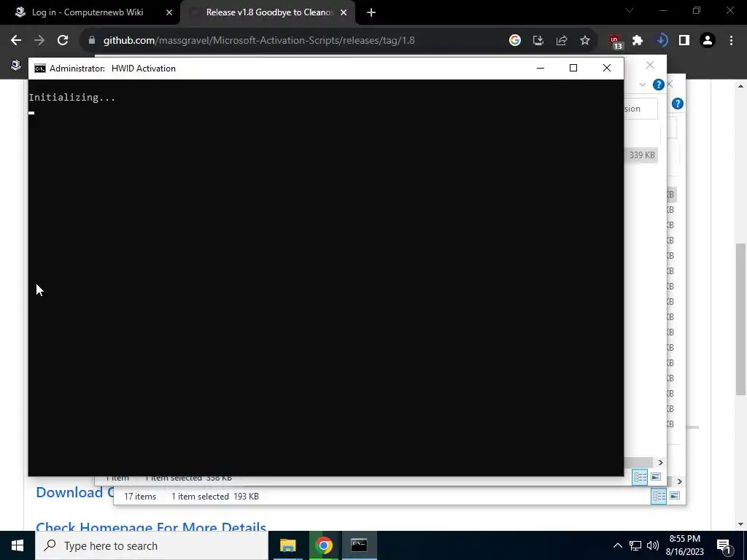The width and height of the screenshot is (747, 560).
Task: View site security lock info
Action: (x=92, y=41)
